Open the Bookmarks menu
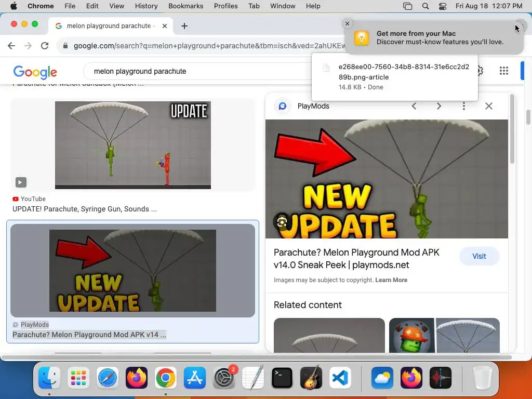Viewport: 532px width, 399px height. [185, 6]
